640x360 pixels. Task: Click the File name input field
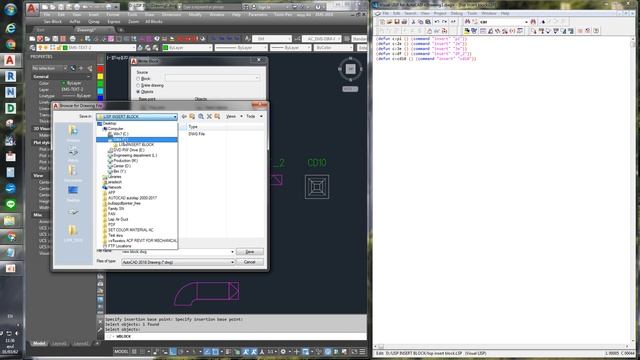click(x=178, y=252)
